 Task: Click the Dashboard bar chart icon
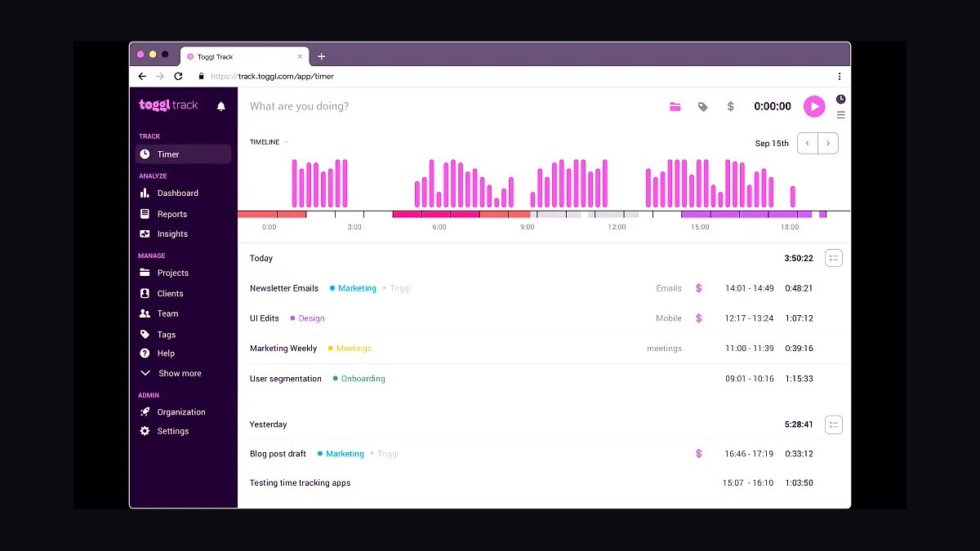(145, 193)
